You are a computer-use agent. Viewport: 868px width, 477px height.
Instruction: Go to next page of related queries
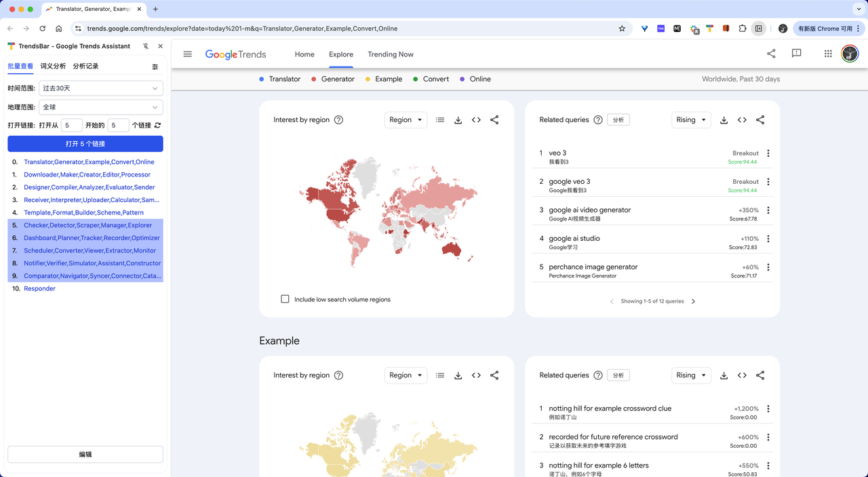pos(693,301)
